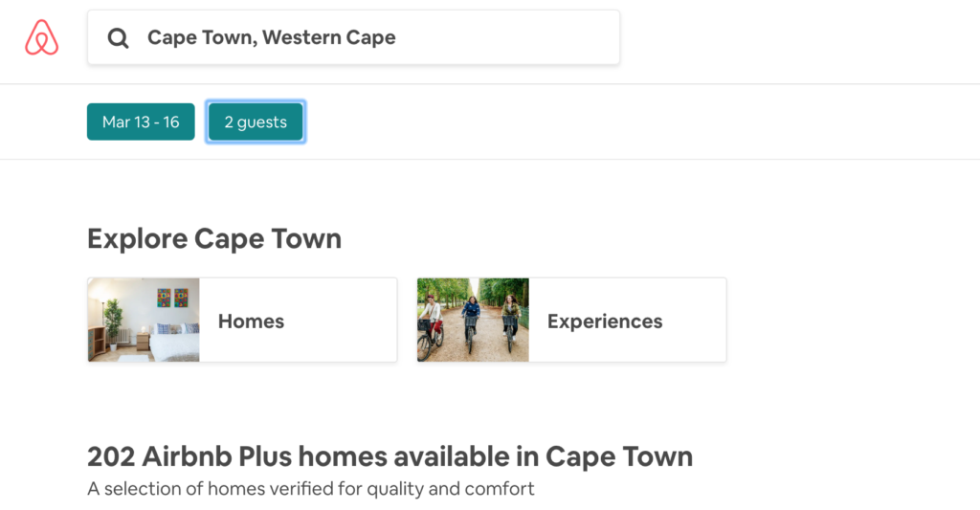
Task: Click the Airbnb logo
Action: click(x=42, y=38)
